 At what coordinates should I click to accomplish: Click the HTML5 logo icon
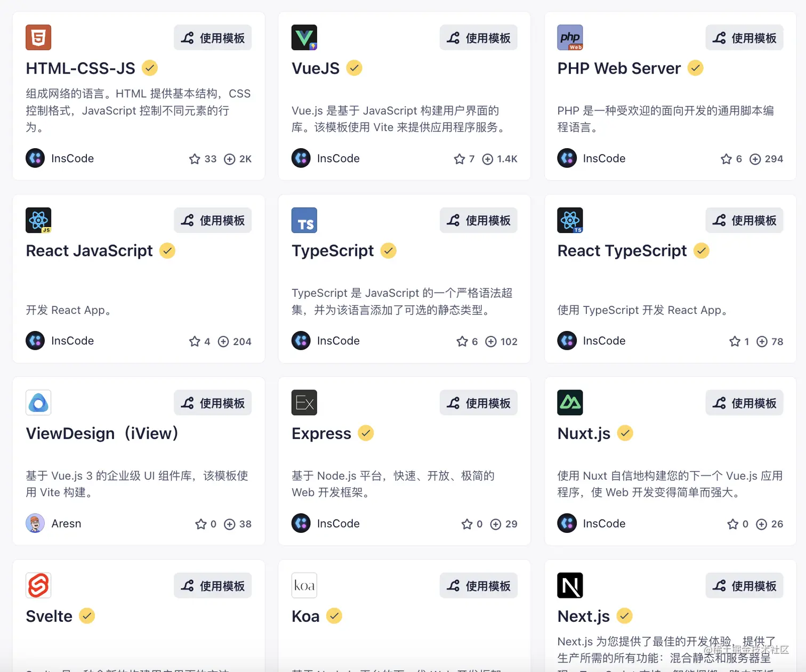pos(38,37)
